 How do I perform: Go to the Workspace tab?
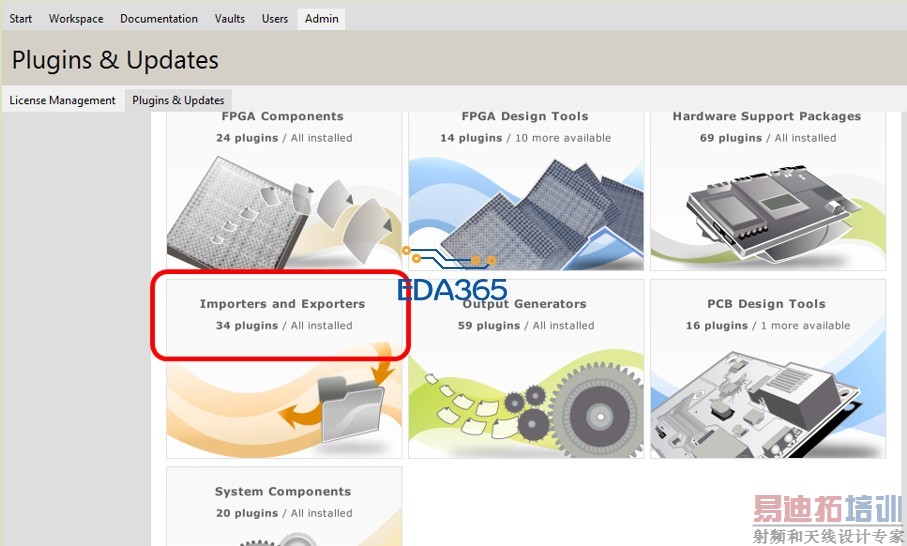pyautogui.click(x=76, y=19)
